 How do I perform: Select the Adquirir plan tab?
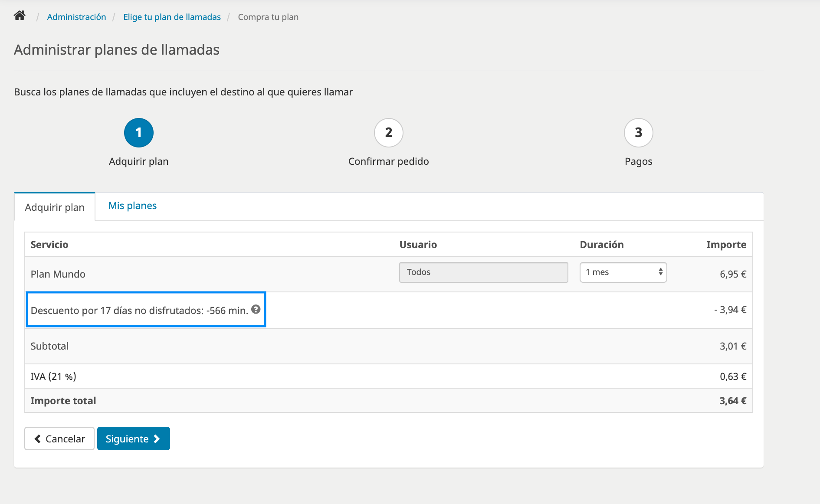[55, 207]
